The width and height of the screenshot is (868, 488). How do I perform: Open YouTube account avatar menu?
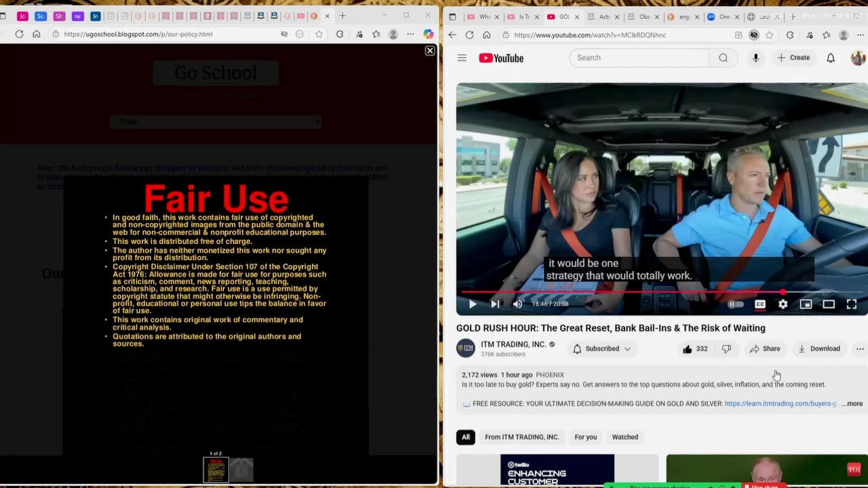click(859, 58)
